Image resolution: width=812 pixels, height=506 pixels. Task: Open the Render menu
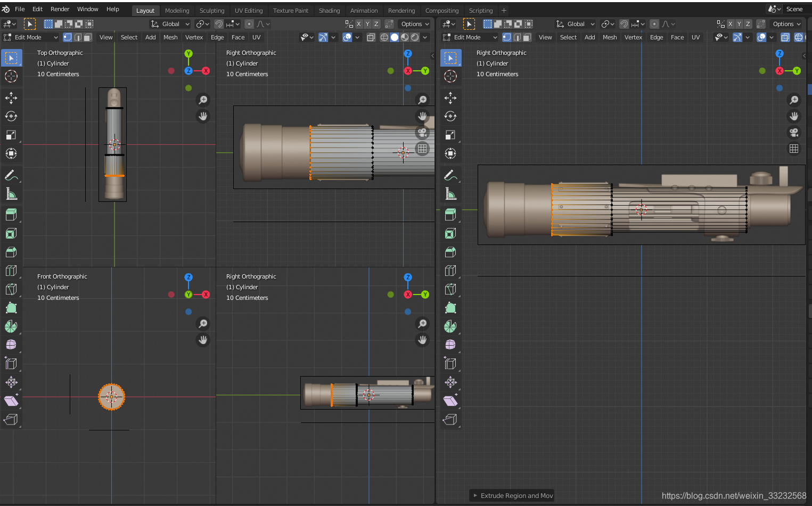tap(60, 9)
